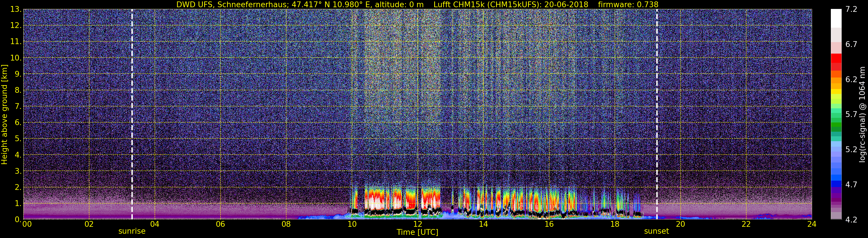Click the height tick label 3.
This screenshot has width=868, height=238.
click(18, 171)
